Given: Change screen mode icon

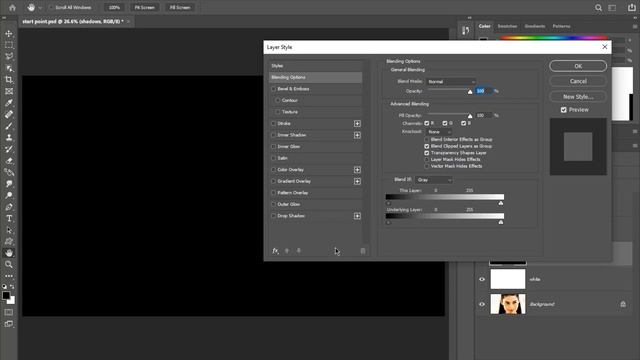Looking at the screenshot, I should [9, 324].
